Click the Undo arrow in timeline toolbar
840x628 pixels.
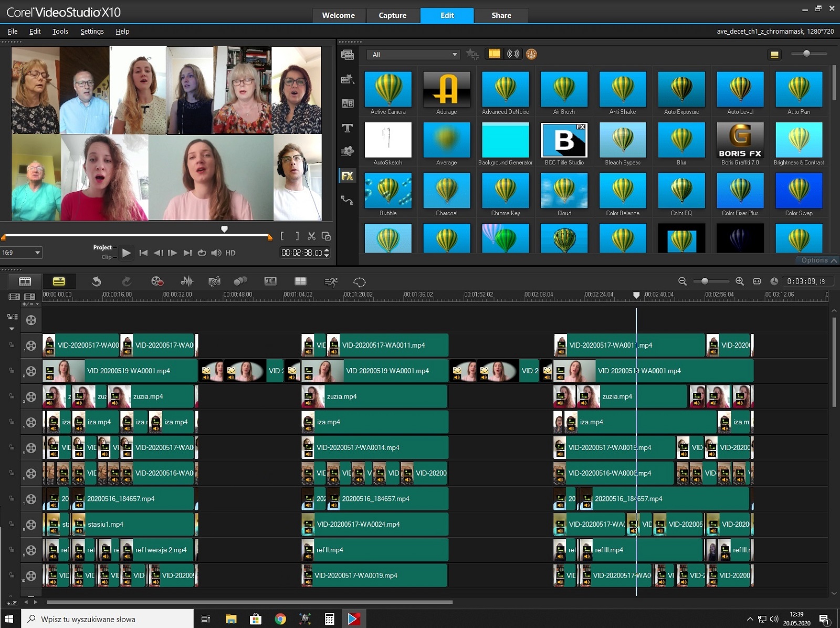pyautogui.click(x=96, y=281)
